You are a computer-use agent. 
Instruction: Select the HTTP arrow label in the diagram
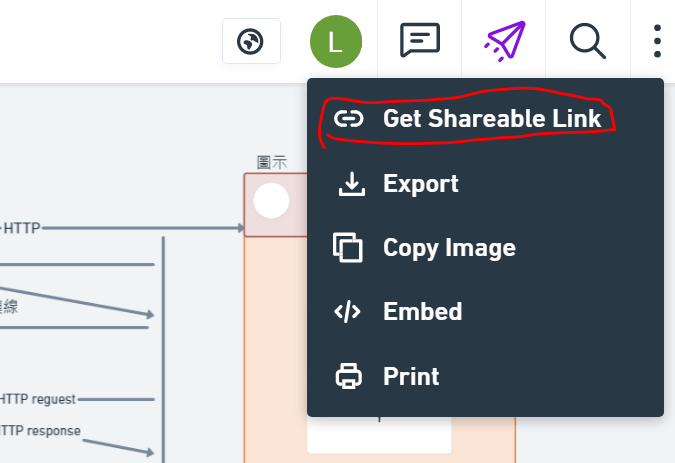point(21,228)
